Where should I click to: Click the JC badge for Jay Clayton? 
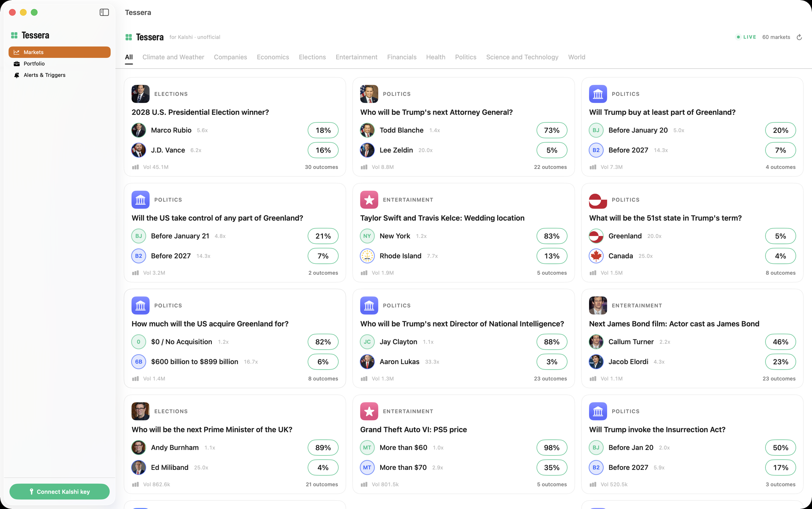[x=367, y=342]
